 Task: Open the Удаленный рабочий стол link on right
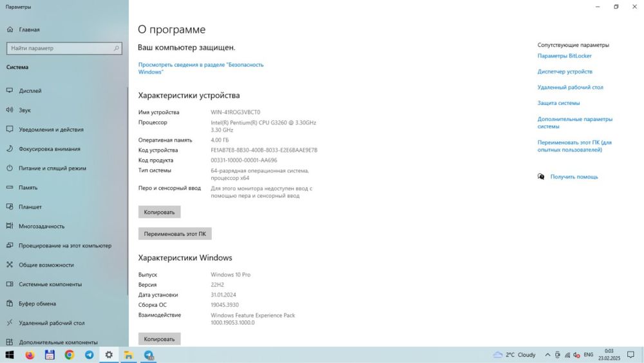click(x=571, y=87)
